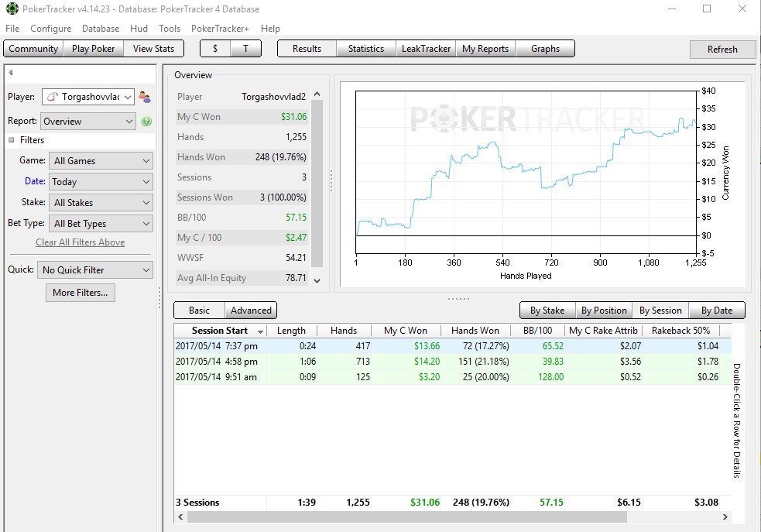Open the My Reports section
761x532 pixels.
pyautogui.click(x=485, y=49)
